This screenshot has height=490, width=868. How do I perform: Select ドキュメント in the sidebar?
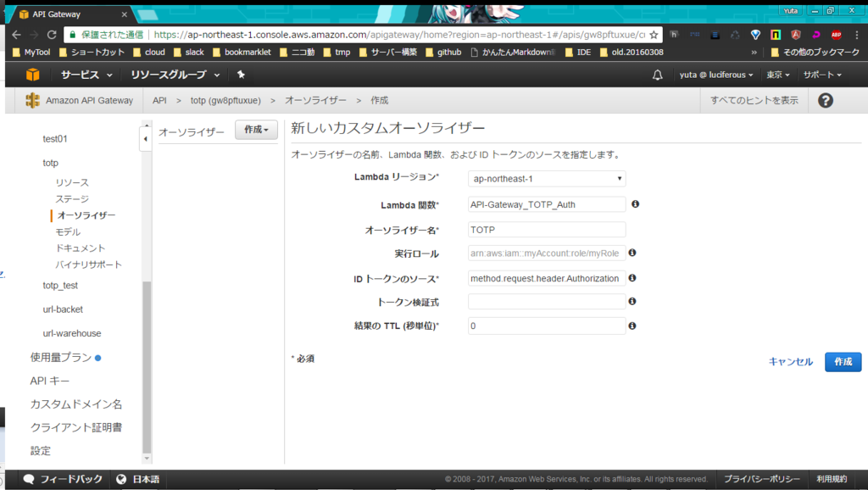click(x=81, y=248)
